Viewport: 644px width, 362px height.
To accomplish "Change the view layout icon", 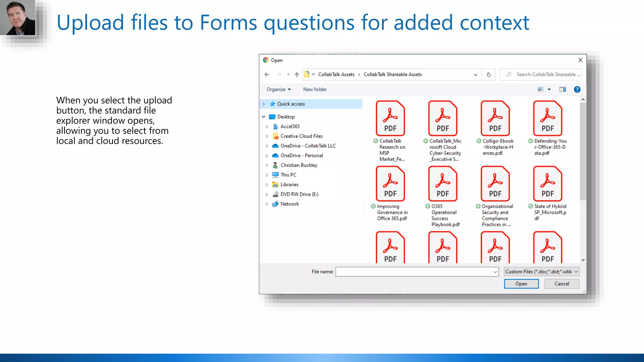I will pos(541,89).
